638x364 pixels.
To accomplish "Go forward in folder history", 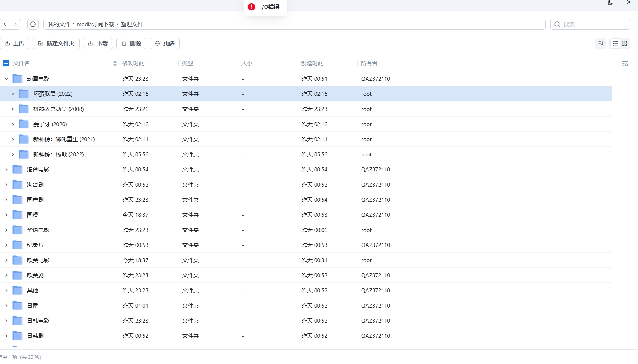I will click(16, 24).
